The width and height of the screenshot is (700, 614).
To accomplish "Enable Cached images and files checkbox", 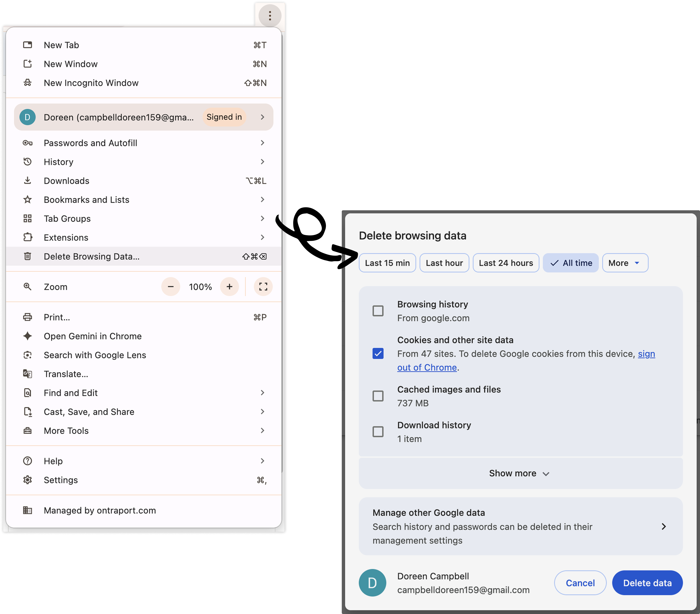I will coord(378,396).
